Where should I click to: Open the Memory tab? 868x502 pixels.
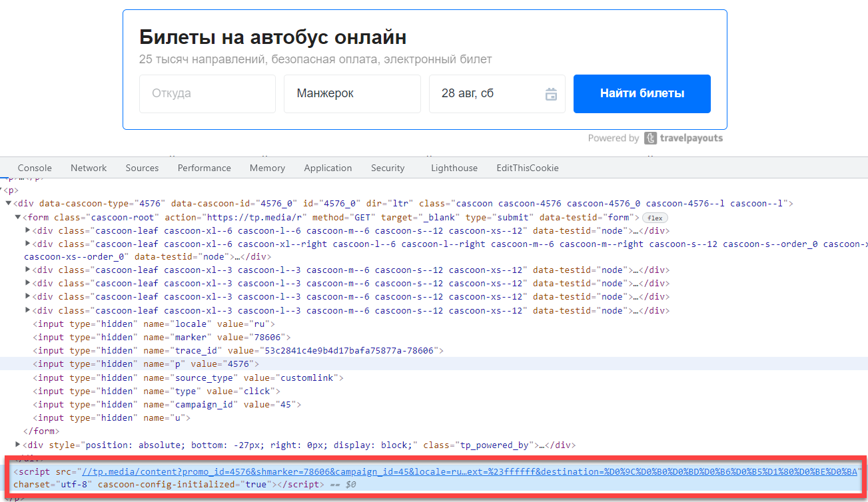(x=267, y=168)
